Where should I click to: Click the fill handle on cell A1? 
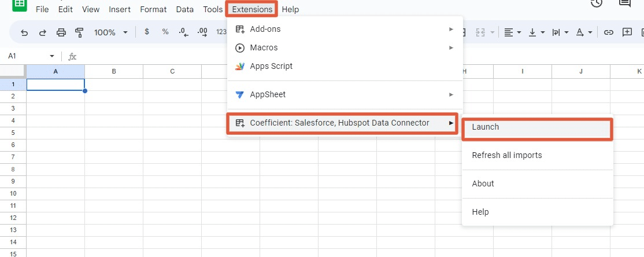pyautogui.click(x=85, y=90)
